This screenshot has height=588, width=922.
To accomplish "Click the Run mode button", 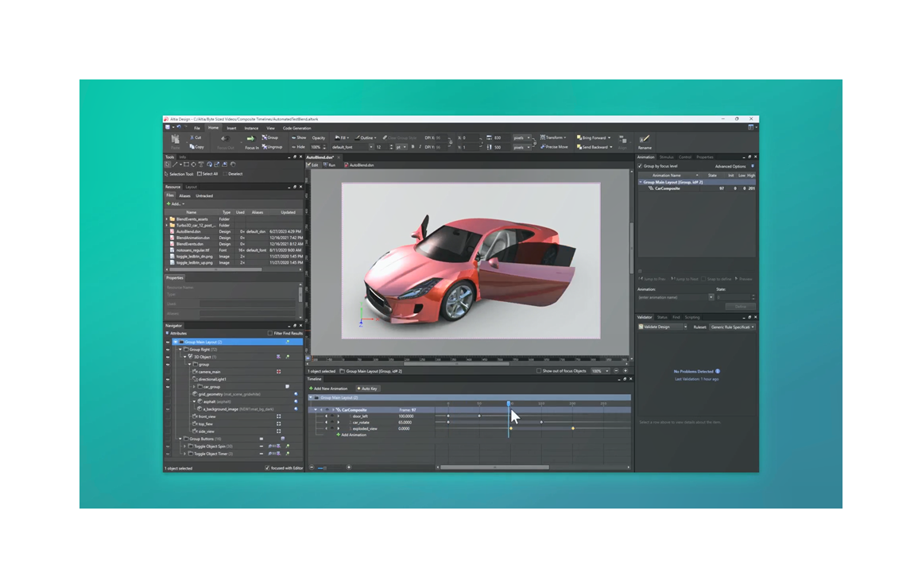I will [x=328, y=164].
